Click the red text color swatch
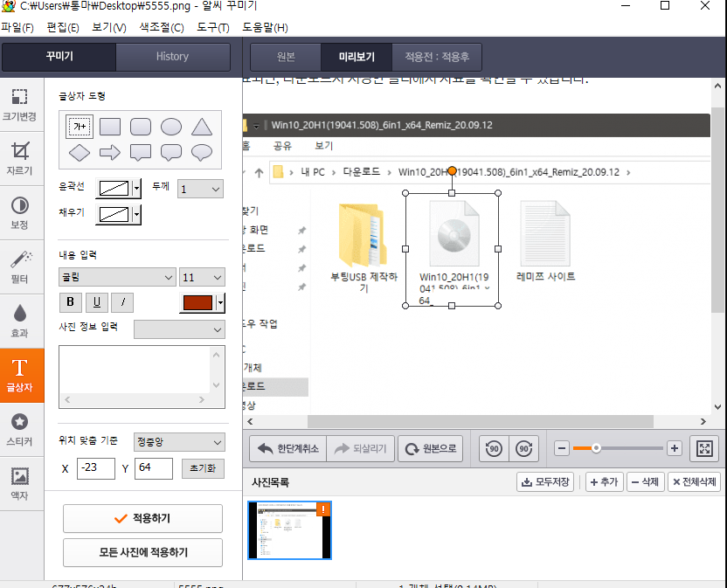 click(198, 303)
